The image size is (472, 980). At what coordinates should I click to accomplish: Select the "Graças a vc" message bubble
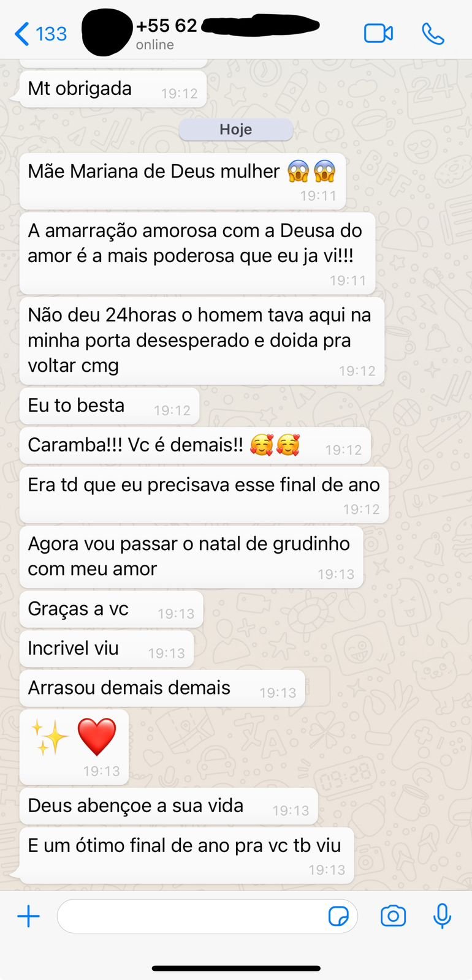tap(111, 609)
